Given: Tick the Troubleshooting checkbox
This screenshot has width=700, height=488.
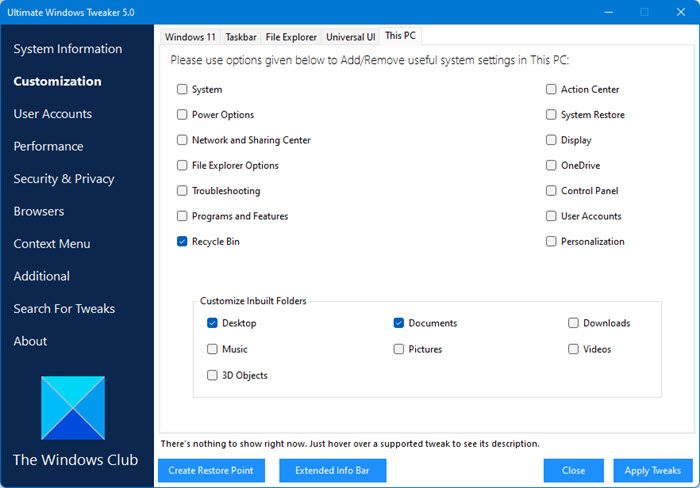Looking at the screenshot, I should 182,191.
